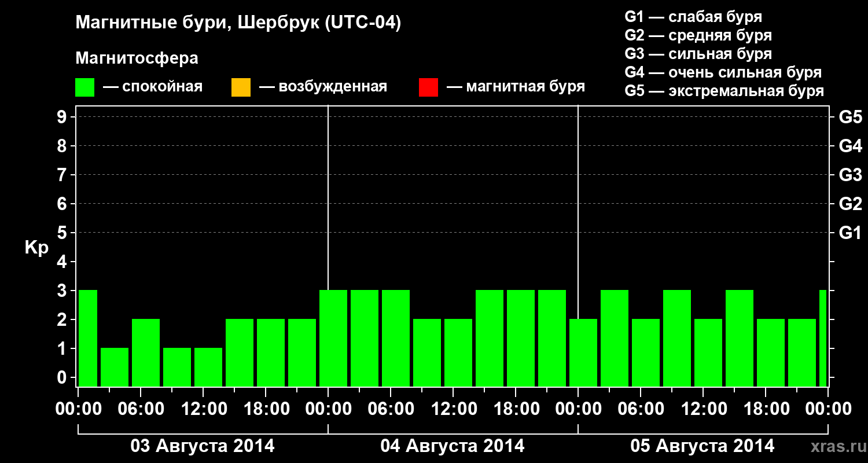This screenshot has width=868, height=463.
Task: Click the 'G5 — экстремальная буря' line
Action: coord(724,91)
